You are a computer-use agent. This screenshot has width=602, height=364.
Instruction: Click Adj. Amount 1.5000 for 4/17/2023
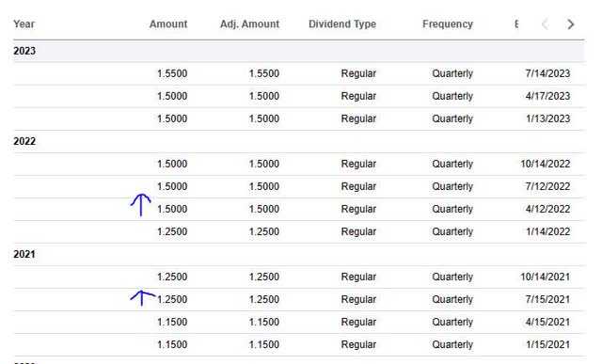point(264,96)
